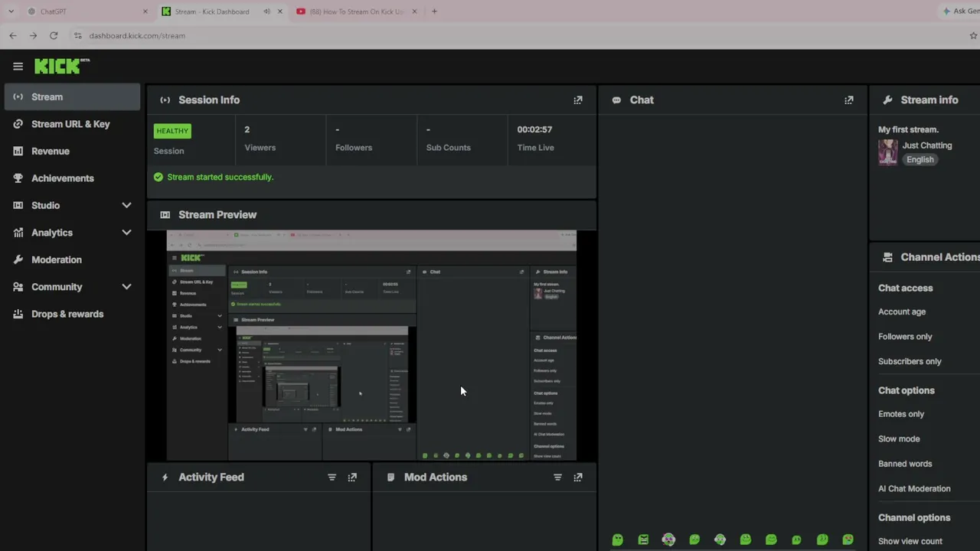Viewport: 980px width, 551px height.
Task: Click the 'Slow mode' option
Action: click(x=899, y=439)
